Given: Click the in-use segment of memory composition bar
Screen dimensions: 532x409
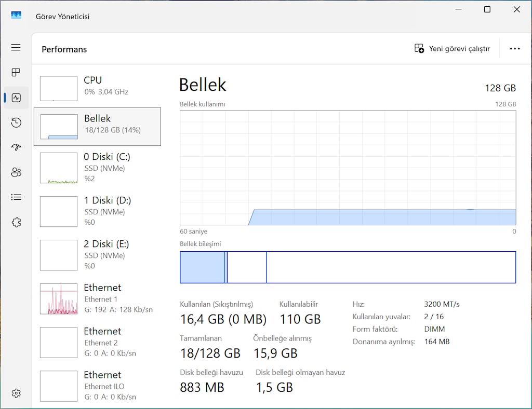Looking at the screenshot, I should tap(202, 267).
